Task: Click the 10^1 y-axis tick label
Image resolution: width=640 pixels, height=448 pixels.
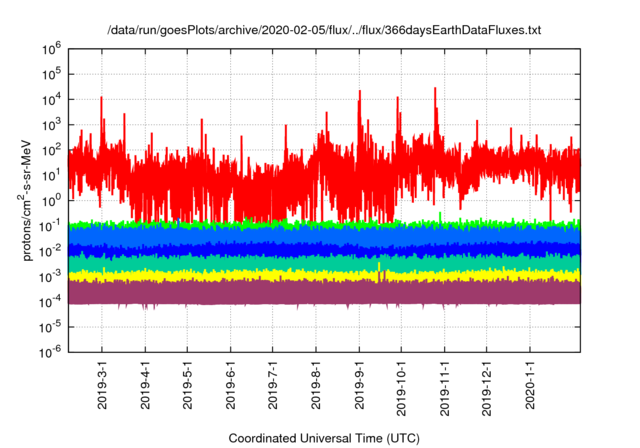Action: point(51,175)
